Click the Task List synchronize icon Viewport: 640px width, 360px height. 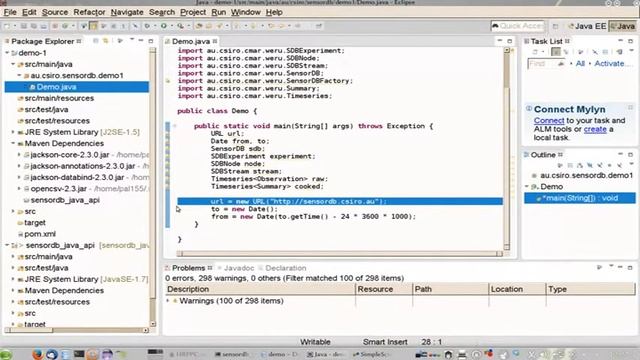tap(620, 52)
